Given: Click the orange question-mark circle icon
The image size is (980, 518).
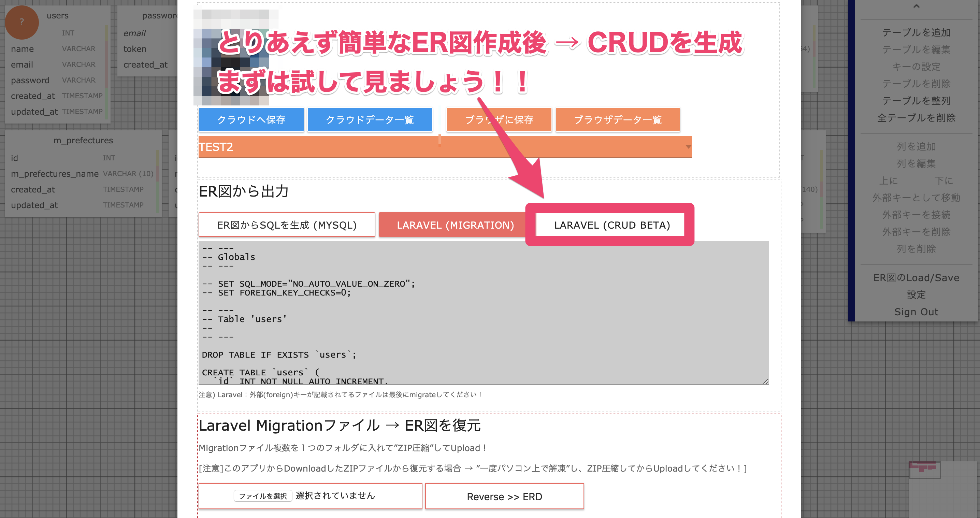Looking at the screenshot, I should [22, 22].
